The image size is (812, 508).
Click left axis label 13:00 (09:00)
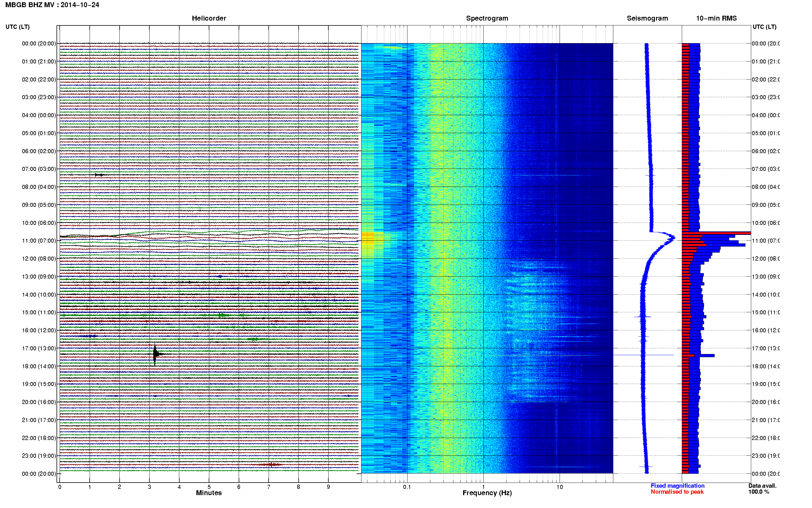[x=39, y=277]
